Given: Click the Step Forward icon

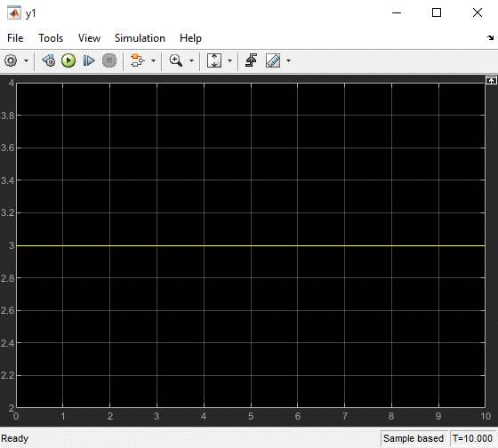Looking at the screenshot, I should (89, 60).
